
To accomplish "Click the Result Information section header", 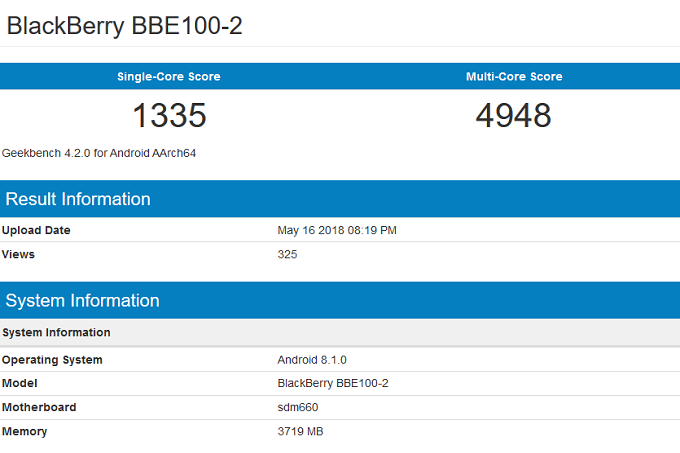I will pyautogui.click(x=340, y=199).
